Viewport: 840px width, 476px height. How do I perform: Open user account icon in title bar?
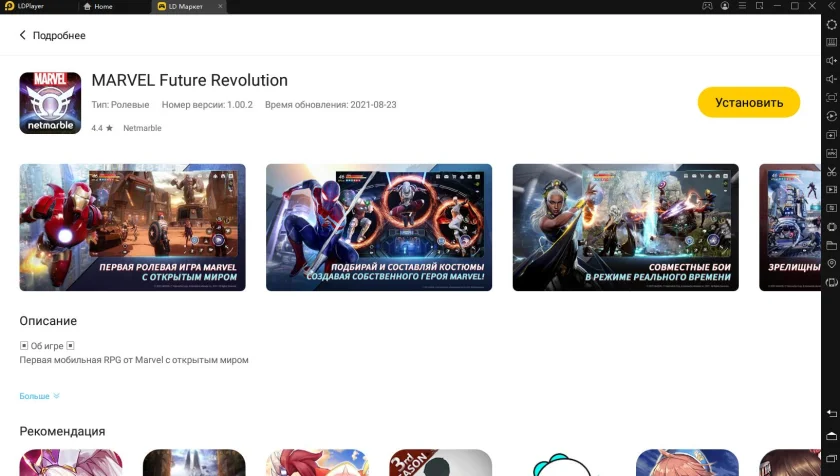point(725,6)
